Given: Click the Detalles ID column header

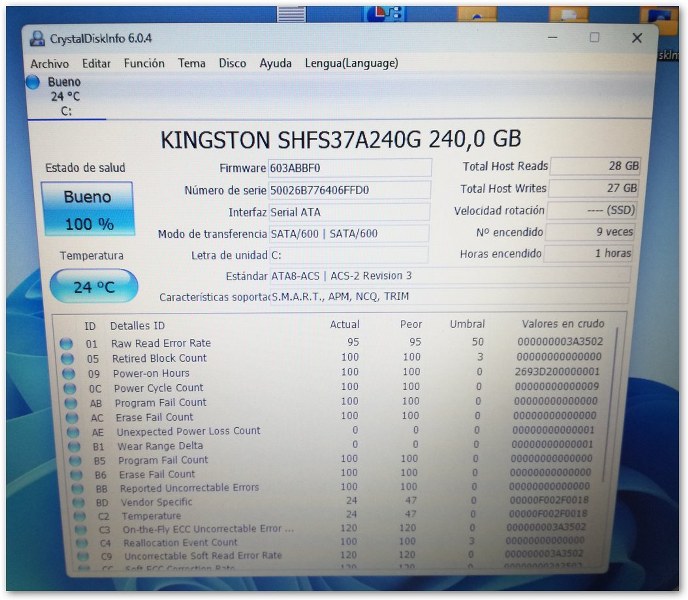Looking at the screenshot, I should [x=137, y=326].
